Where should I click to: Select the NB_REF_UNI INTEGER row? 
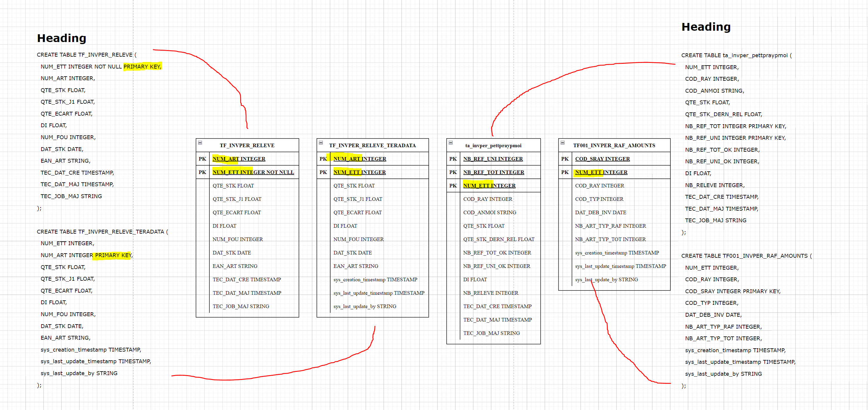click(x=493, y=159)
